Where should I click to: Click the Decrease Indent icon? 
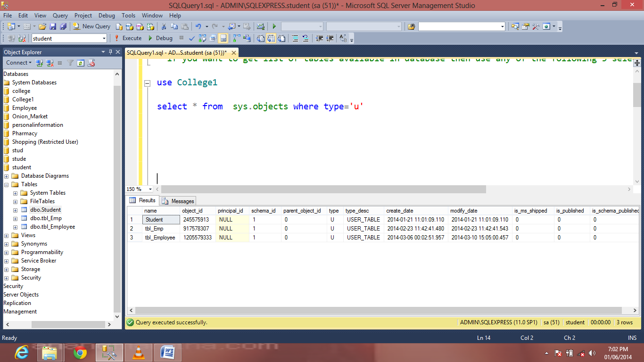coord(320,38)
